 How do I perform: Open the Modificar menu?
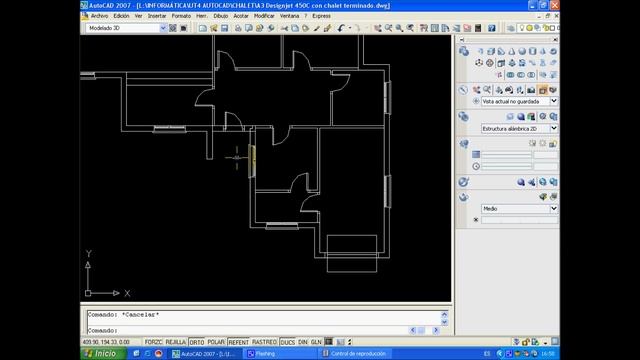(264, 16)
